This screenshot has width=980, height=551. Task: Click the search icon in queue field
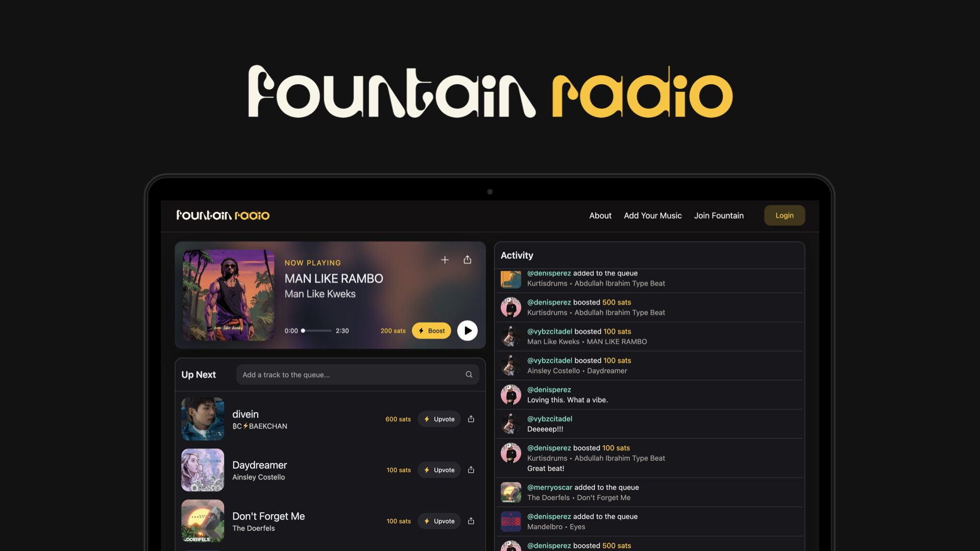469,374
